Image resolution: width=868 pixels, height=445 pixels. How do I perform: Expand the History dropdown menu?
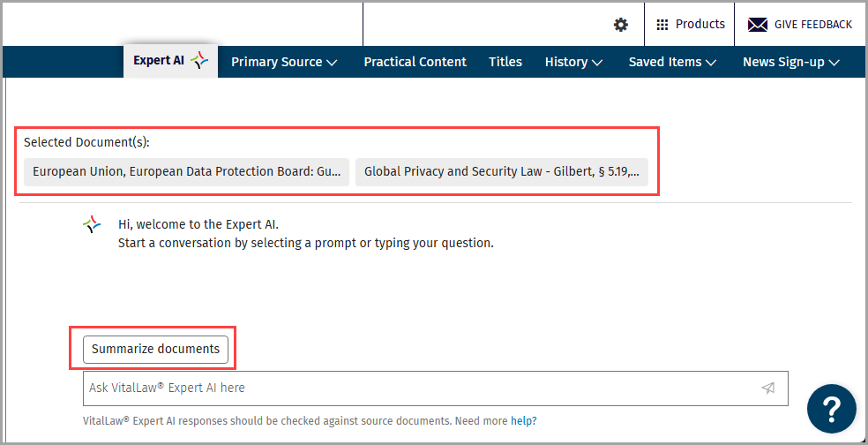pyautogui.click(x=573, y=62)
